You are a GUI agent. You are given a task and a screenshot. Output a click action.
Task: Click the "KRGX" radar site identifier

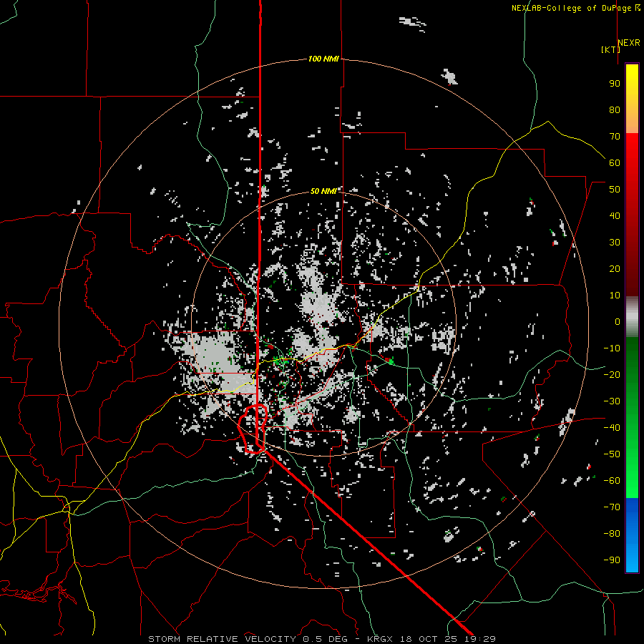(x=380, y=639)
